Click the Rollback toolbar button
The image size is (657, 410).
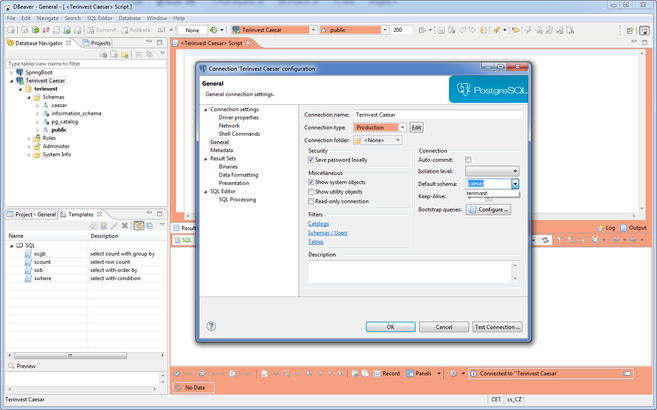(135, 30)
